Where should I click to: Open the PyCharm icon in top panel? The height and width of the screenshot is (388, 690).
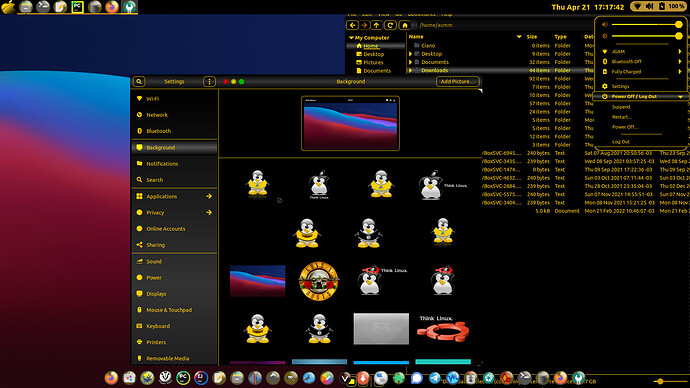pyautogui.click(x=77, y=7)
